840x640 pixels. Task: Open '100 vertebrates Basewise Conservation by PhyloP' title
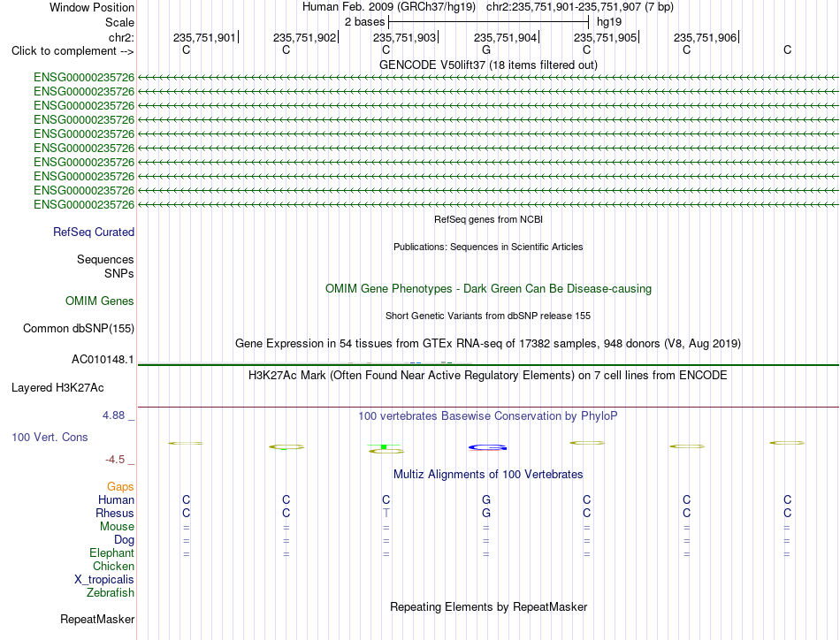[488, 416]
